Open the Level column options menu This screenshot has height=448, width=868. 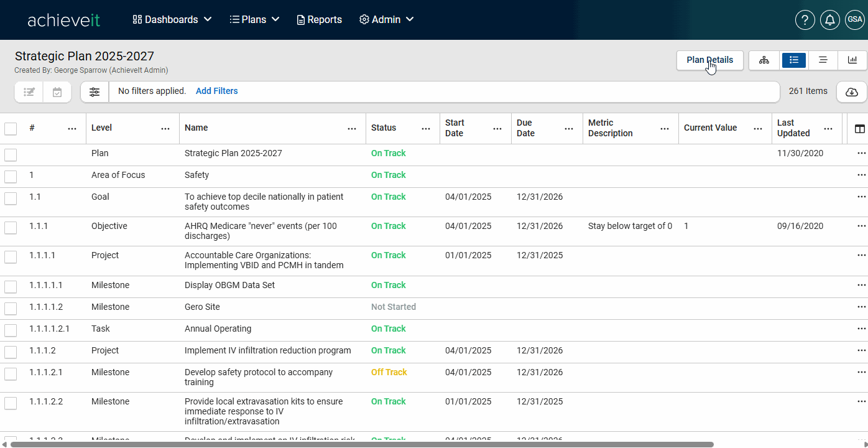pyautogui.click(x=165, y=129)
